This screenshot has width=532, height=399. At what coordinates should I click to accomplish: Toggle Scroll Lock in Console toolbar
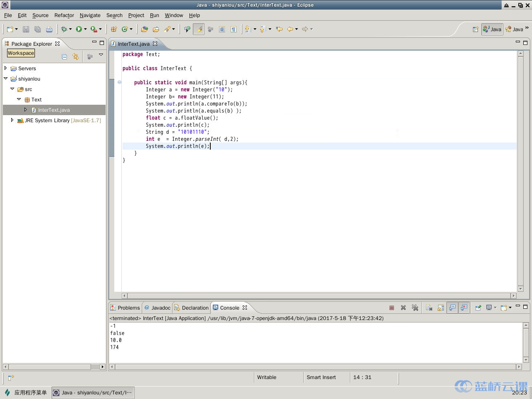click(x=441, y=308)
